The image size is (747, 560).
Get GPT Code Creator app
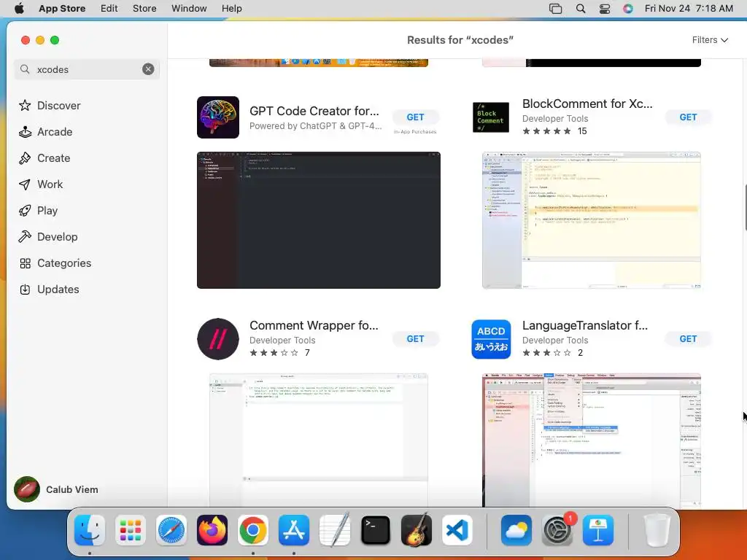pos(415,117)
